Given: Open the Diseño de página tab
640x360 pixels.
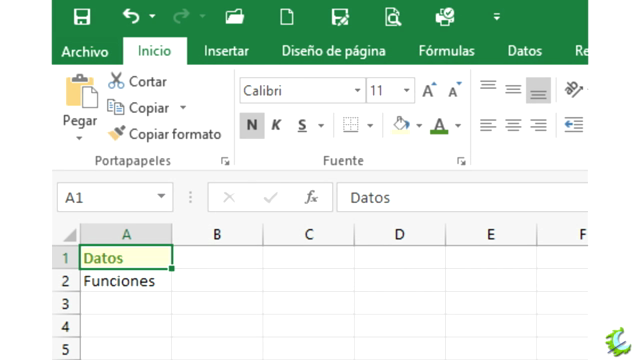Looking at the screenshot, I should click(x=333, y=51).
